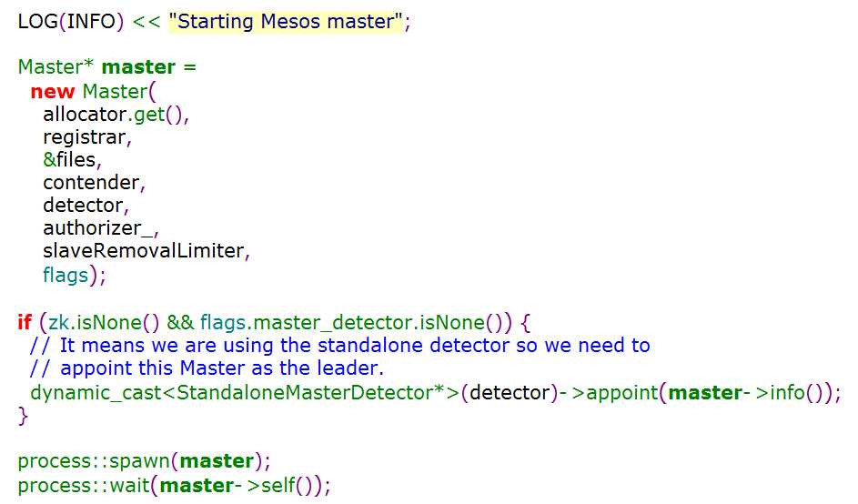Click flags.master_detector.isNone() expression
858x504 pixels.
(x=352, y=322)
